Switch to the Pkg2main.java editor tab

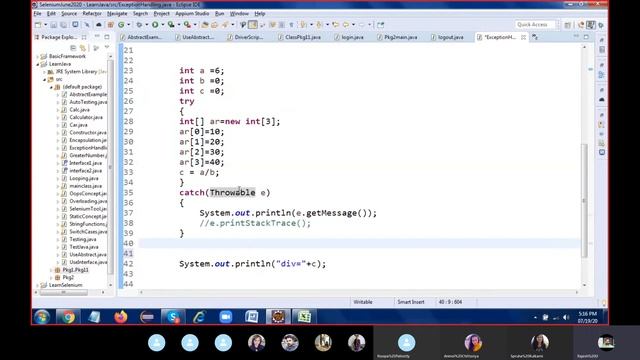[397, 37]
